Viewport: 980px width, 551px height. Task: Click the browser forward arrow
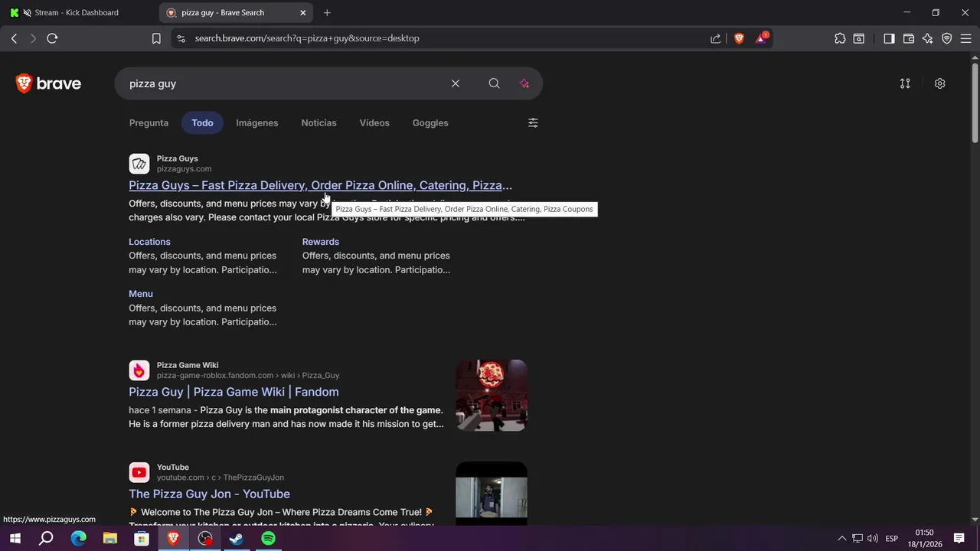pos(33,38)
